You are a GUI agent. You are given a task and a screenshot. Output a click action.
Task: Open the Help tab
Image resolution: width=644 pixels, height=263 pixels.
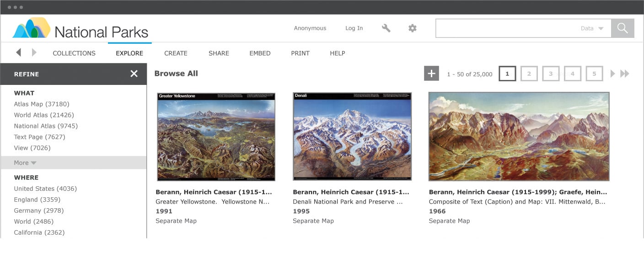tap(338, 53)
